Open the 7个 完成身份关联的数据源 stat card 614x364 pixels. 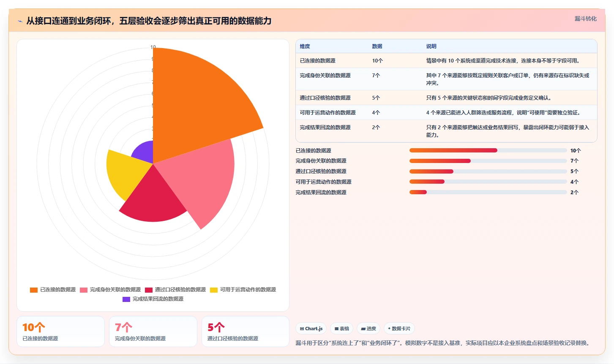pyautogui.click(x=153, y=331)
